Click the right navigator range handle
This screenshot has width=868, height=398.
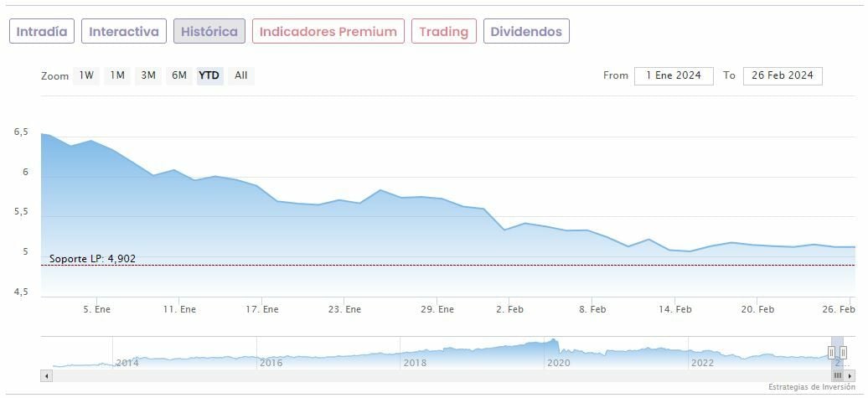(x=843, y=353)
